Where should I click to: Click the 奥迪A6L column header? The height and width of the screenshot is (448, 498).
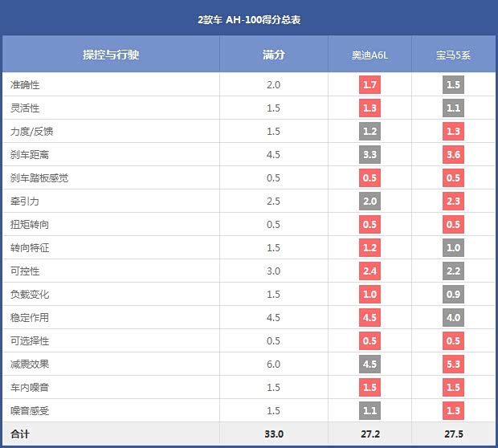(x=369, y=55)
